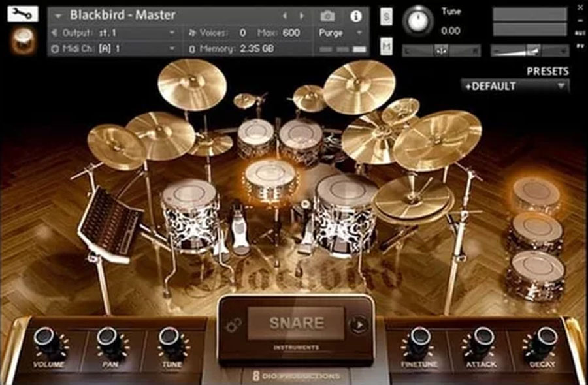Go to the previous instrument with left arrow
Image resolution: width=588 pixels, height=385 pixels.
(x=285, y=16)
